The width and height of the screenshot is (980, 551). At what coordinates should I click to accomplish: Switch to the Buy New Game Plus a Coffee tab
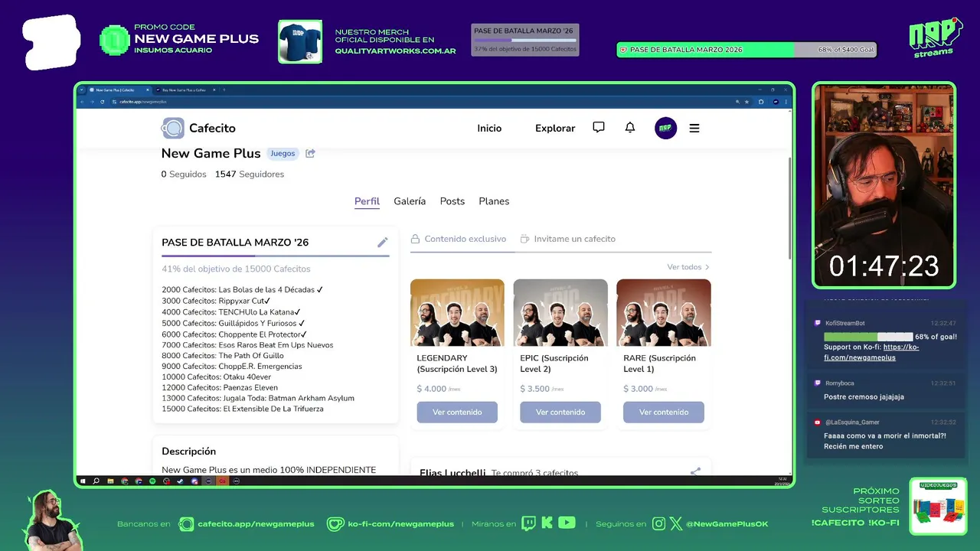tap(186, 90)
